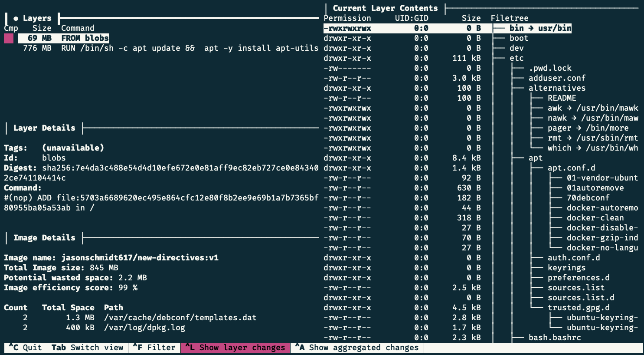Select the dev directory in filetree
644x355 pixels.
point(517,48)
